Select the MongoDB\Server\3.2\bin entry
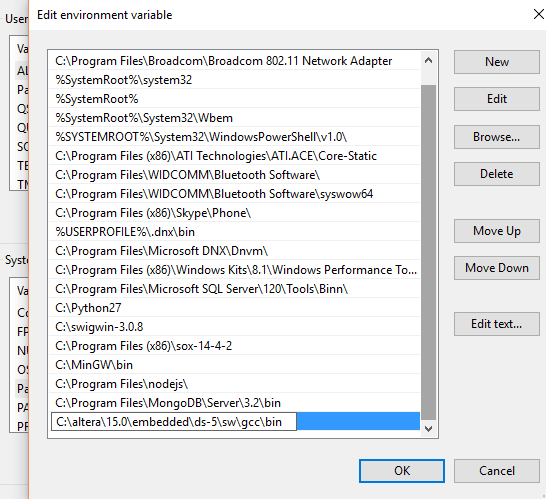Image resolution: width=546 pixels, height=499 pixels. point(234,403)
